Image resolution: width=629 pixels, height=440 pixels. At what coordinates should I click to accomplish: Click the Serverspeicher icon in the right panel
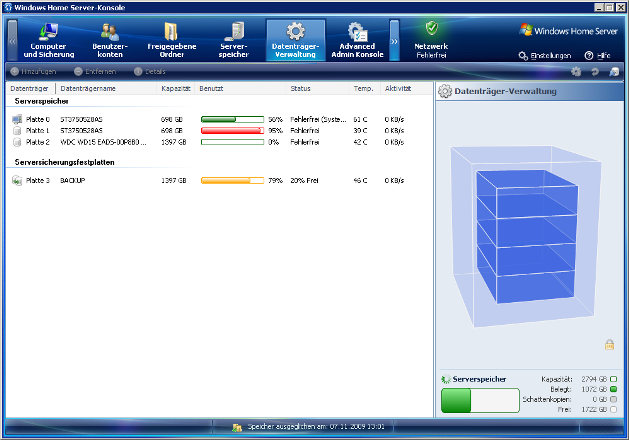[x=446, y=379]
